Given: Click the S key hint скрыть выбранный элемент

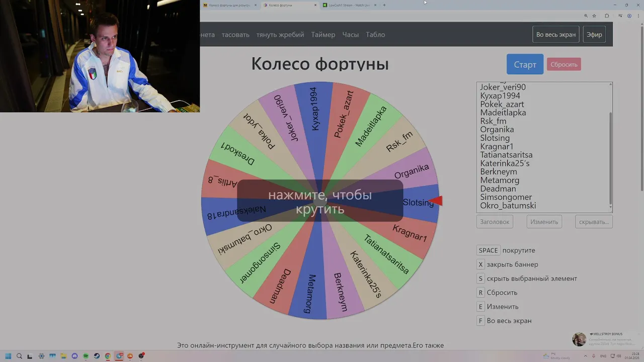Looking at the screenshot, I should point(527,279).
